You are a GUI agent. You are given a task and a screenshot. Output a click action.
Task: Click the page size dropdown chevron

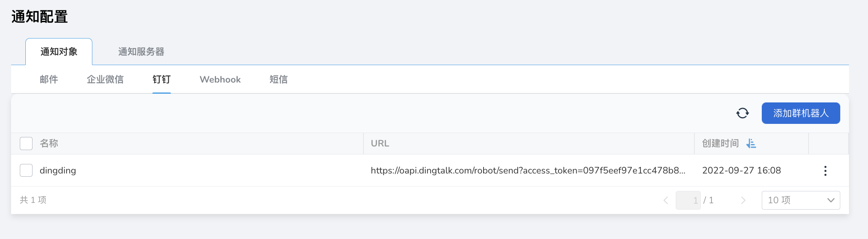[831, 200]
